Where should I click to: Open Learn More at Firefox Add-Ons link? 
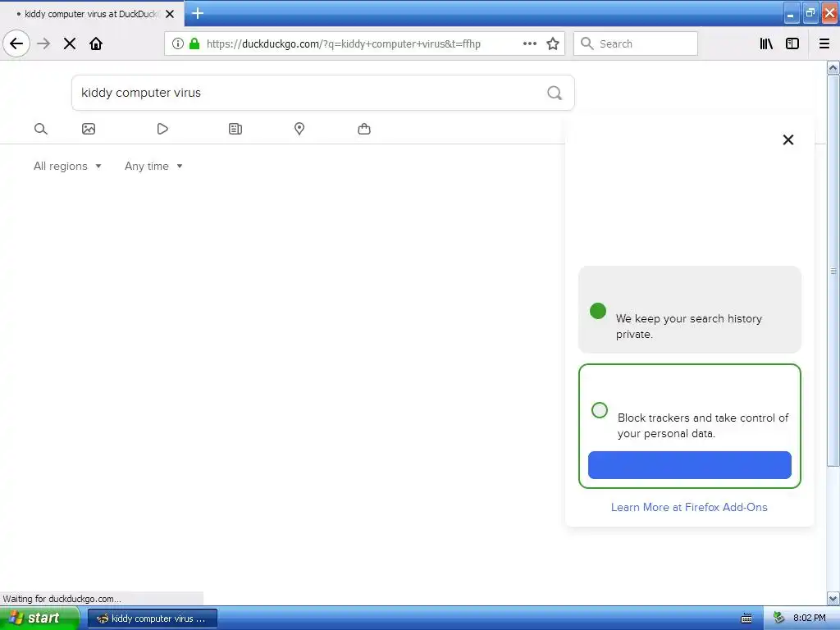(689, 507)
